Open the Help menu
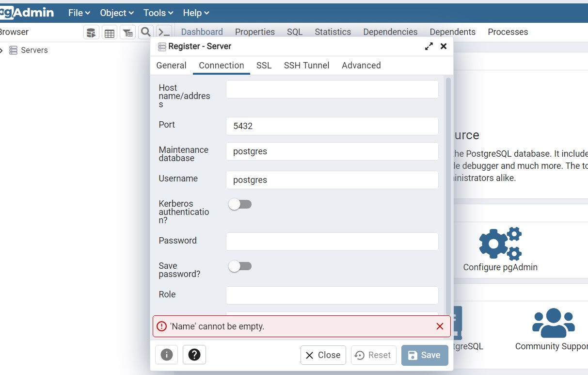The height and width of the screenshot is (375, 588). 196,13
